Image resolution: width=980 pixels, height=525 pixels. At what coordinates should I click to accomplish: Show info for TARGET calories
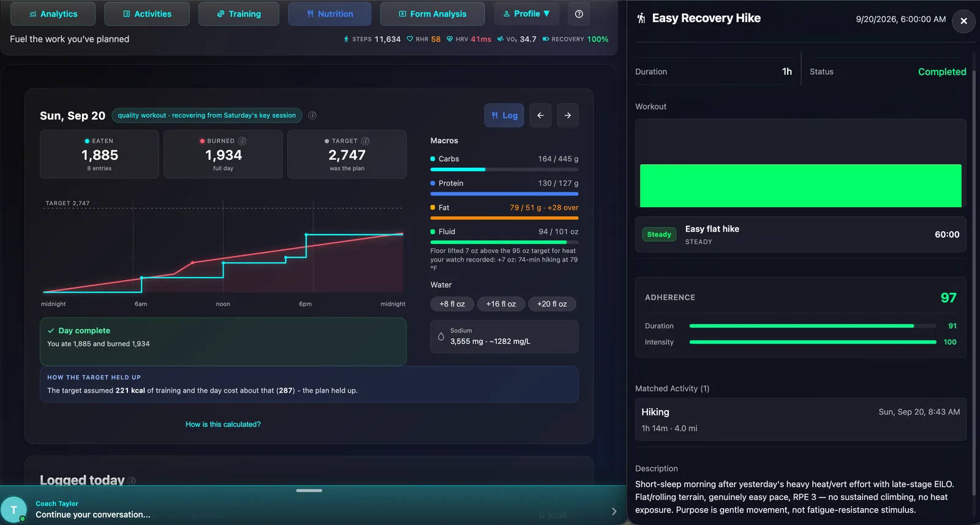[x=365, y=141]
